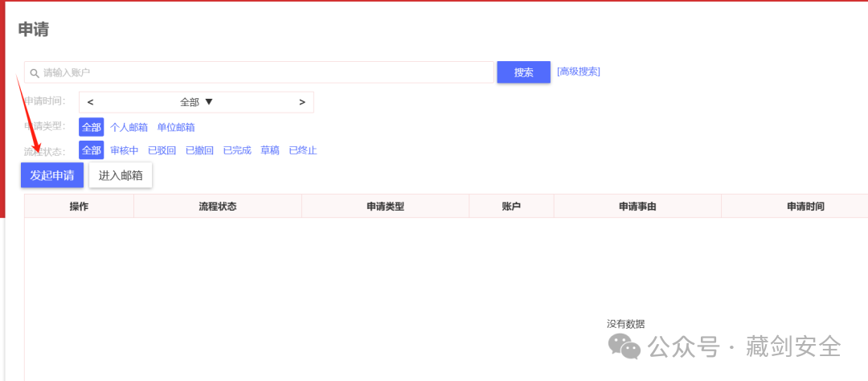868x381 pixels.
Task: Open the [高级搜索] advanced search link
Action: click(x=579, y=71)
